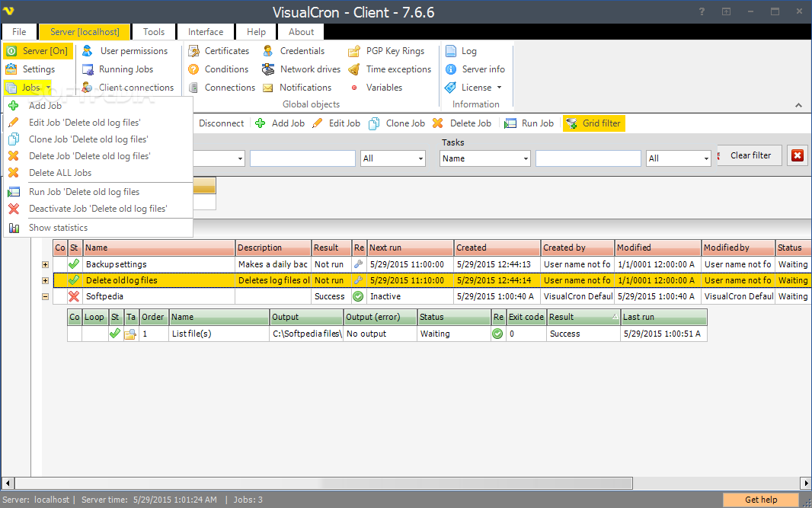
Task: Switch to the Tools tab
Action: [154, 32]
